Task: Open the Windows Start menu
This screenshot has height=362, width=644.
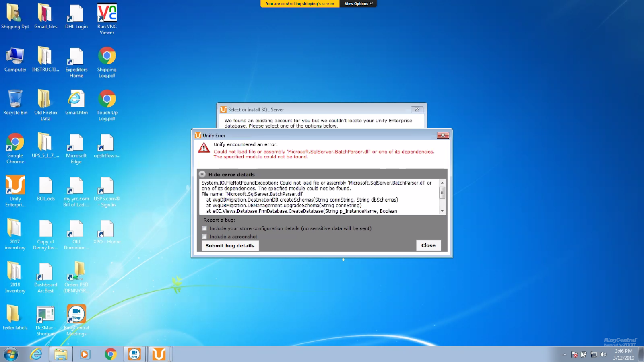Action: pyautogui.click(x=11, y=354)
